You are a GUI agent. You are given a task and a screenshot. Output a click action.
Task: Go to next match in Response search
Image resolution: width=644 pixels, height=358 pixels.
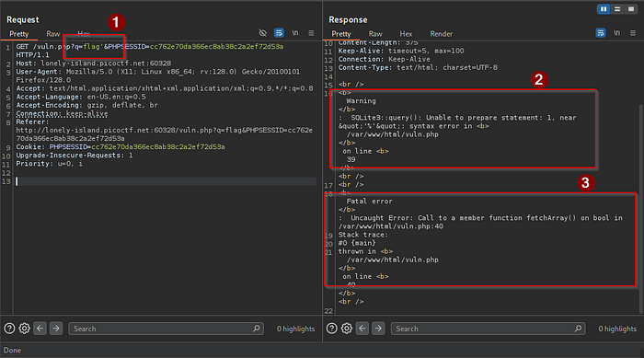click(x=378, y=329)
